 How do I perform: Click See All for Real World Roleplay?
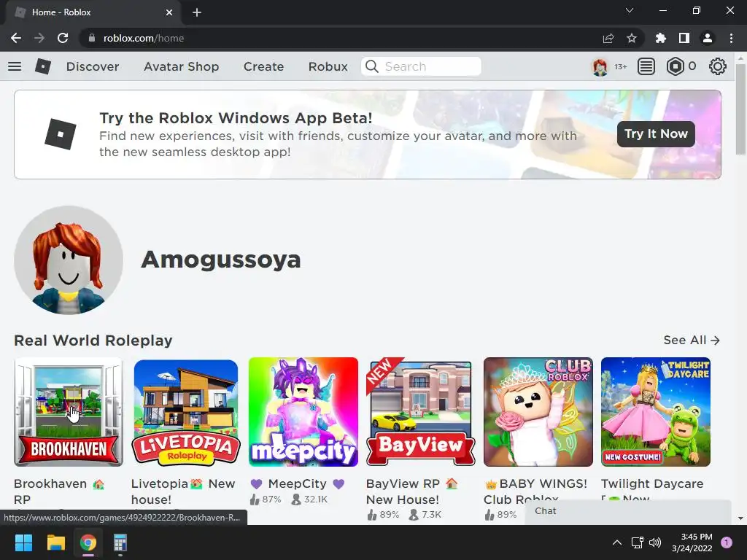(692, 340)
